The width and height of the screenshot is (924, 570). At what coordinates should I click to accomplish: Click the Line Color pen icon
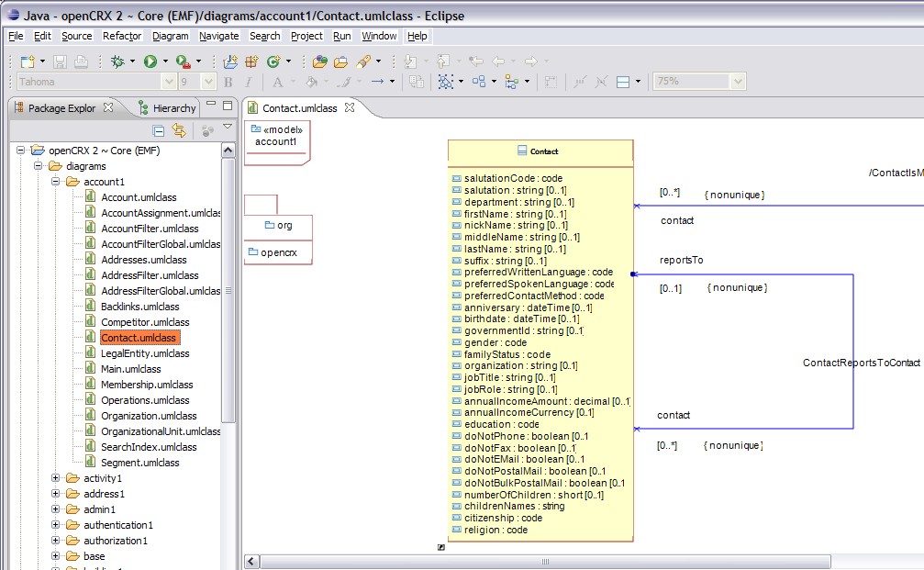coord(345,82)
